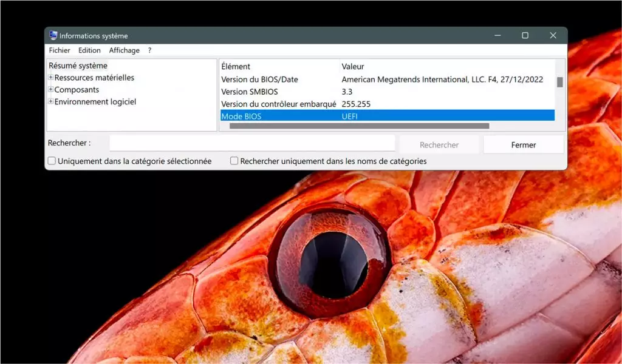This screenshot has height=364, width=622.
Task: Click the Valeur column header
Action: click(x=353, y=66)
